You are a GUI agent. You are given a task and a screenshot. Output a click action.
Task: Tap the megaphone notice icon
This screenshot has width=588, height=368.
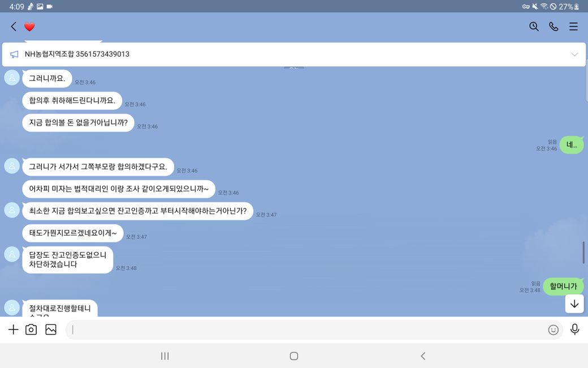pos(14,54)
